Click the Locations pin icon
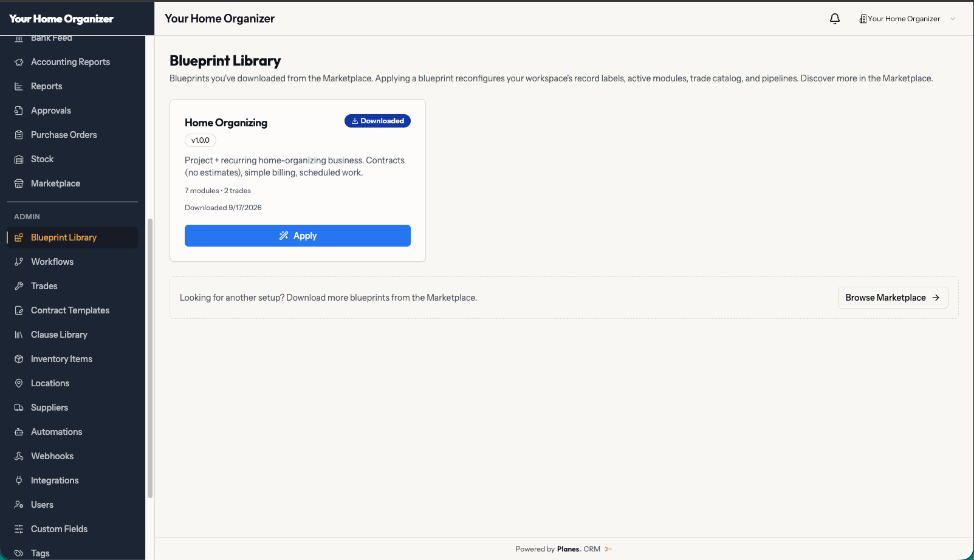The width and height of the screenshot is (974, 560). point(19,383)
